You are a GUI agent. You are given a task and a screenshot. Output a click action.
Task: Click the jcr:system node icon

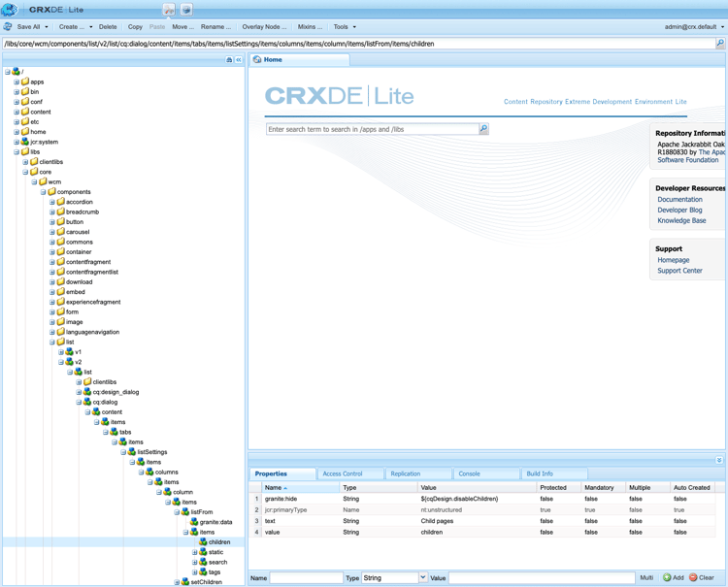25,142
